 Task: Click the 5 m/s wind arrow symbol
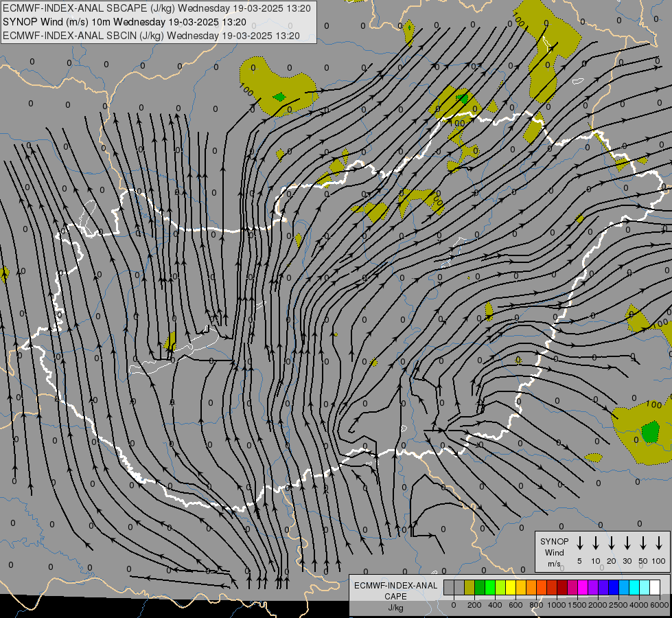579,542
